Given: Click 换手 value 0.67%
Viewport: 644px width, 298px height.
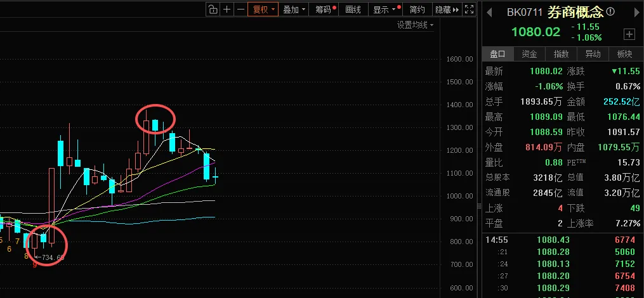Looking at the screenshot, I should coord(628,87).
